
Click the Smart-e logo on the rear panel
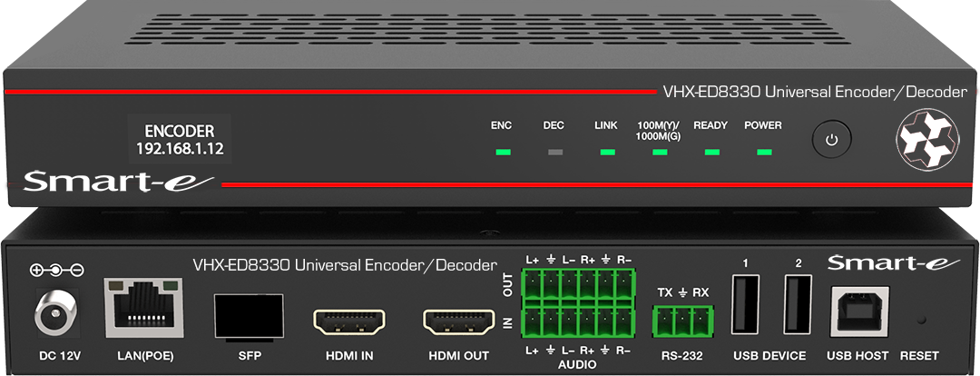coord(893,262)
